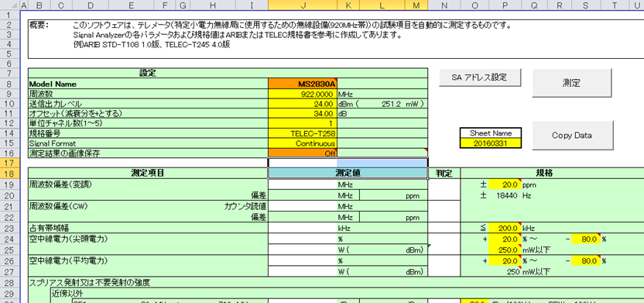Select the 20160331 Sheet Name cell
Screen dimensions: 644x303
(491, 143)
